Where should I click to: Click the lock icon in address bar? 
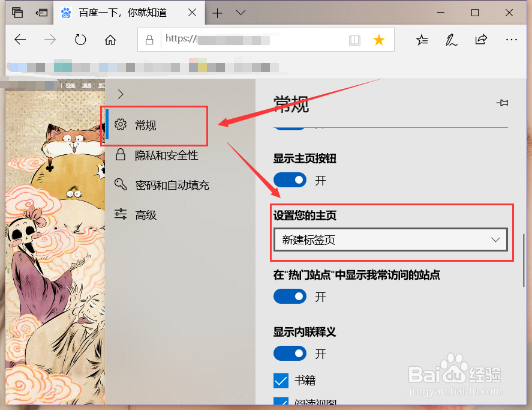pyautogui.click(x=149, y=40)
